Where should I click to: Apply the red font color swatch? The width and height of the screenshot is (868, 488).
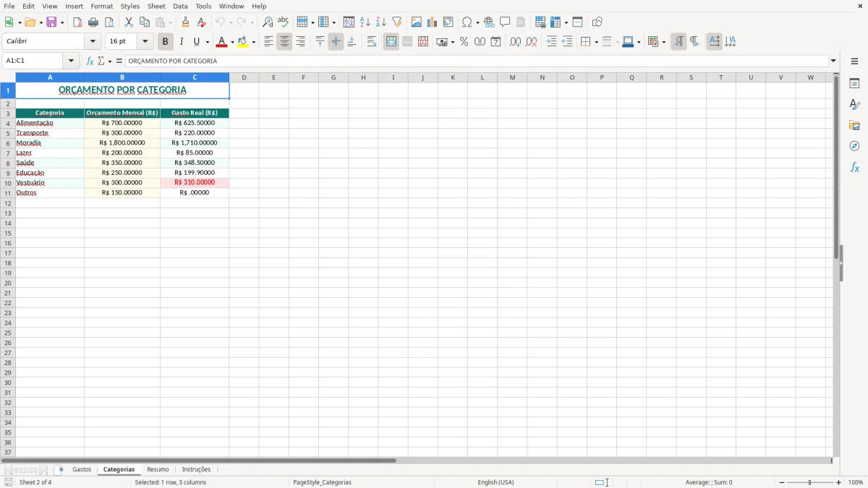coord(221,42)
